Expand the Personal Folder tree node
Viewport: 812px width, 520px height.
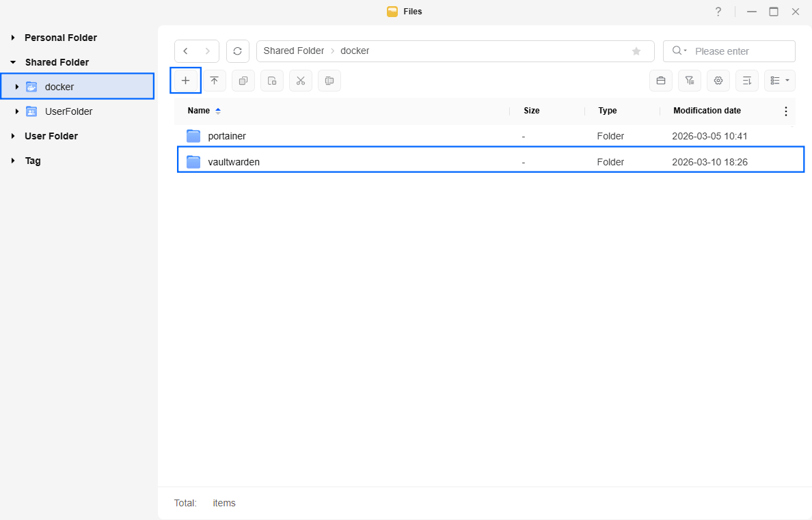(13, 38)
